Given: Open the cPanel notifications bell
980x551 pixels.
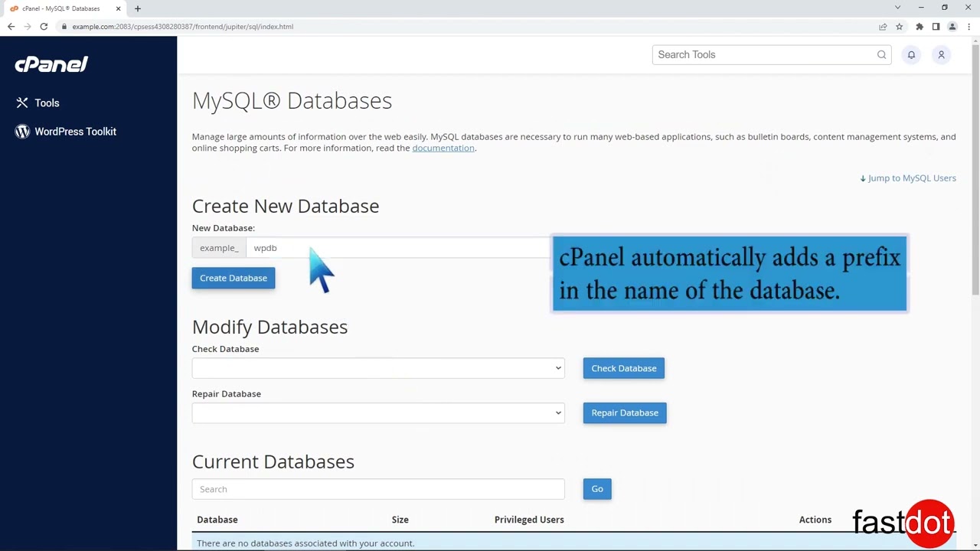Looking at the screenshot, I should [x=911, y=54].
